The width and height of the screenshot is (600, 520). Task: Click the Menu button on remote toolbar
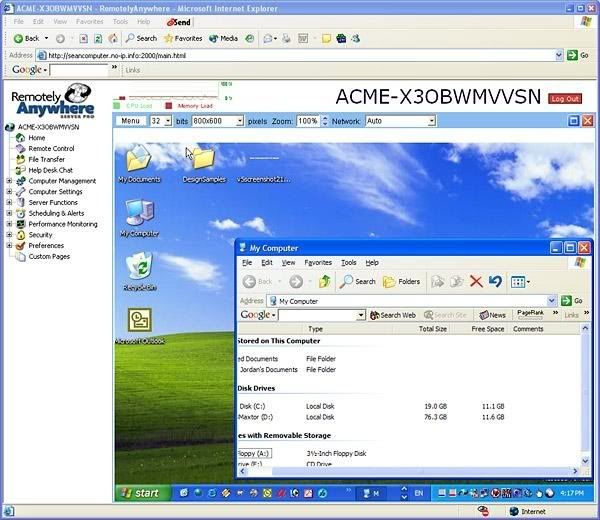click(130, 121)
